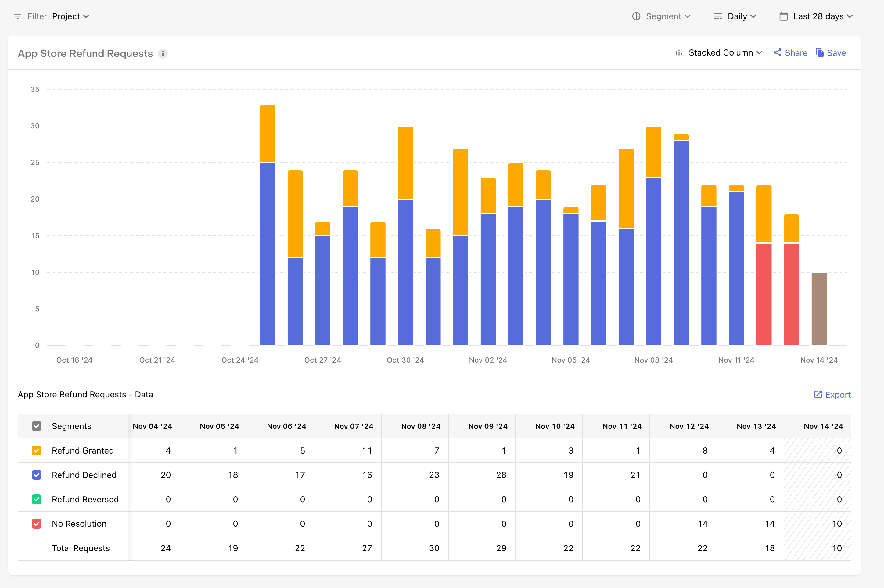
Task: Expand the Daily resolution dropdown
Action: pyautogui.click(x=742, y=16)
